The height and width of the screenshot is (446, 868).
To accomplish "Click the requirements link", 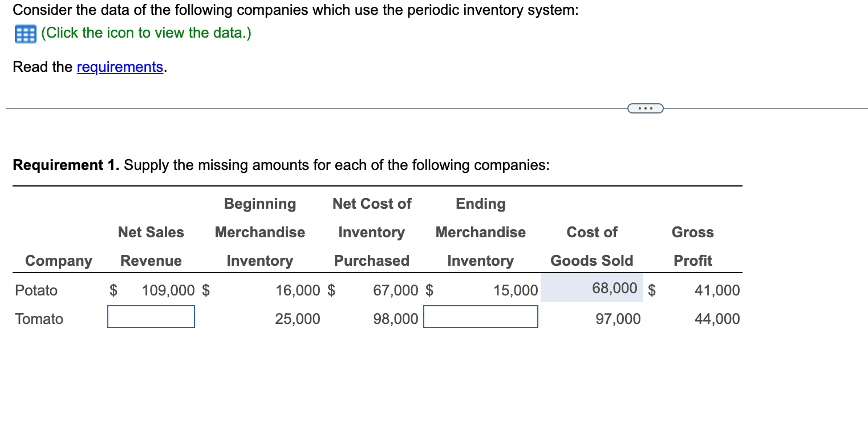I will pos(120,67).
